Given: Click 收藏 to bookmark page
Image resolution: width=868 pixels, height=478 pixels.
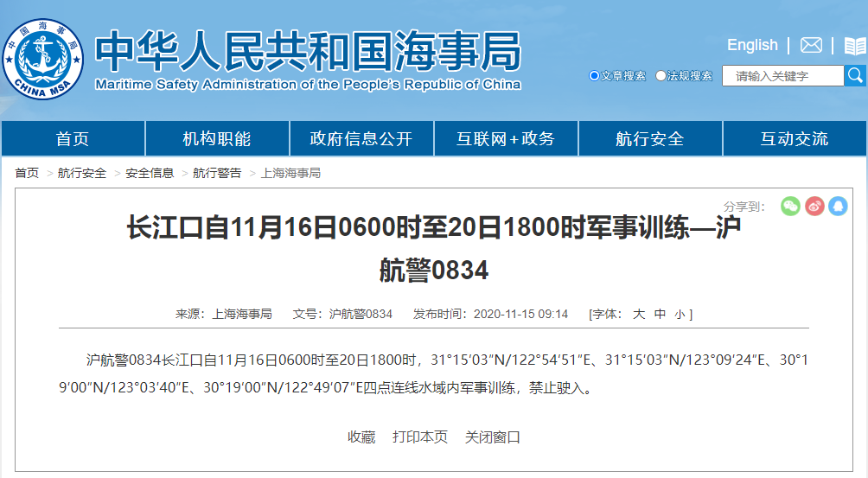Looking at the screenshot, I should point(361,437).
